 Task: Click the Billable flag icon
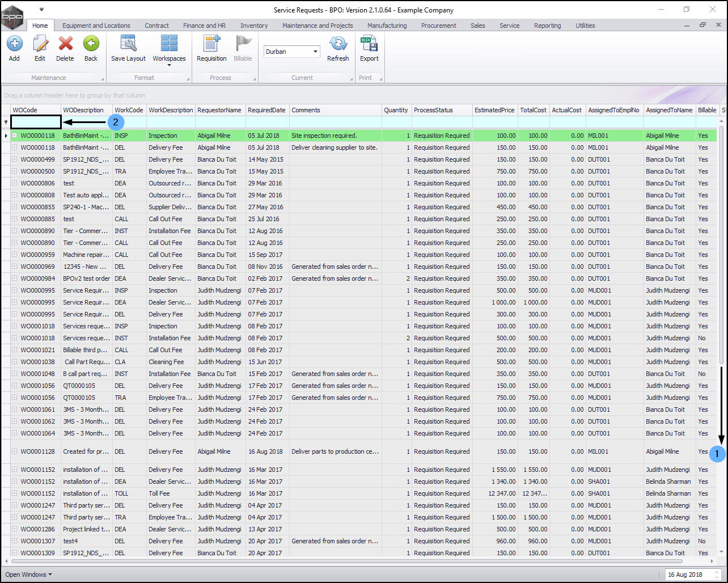[243, 44]
